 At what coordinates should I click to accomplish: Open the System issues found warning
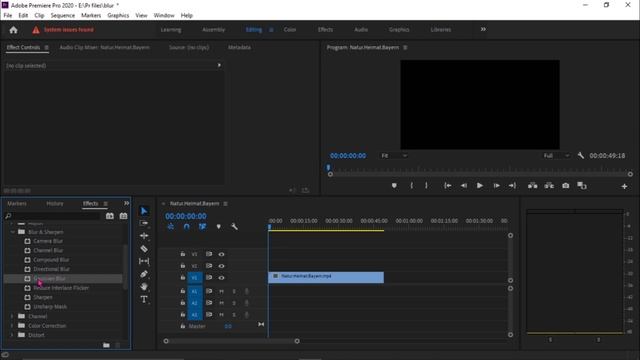63,30
